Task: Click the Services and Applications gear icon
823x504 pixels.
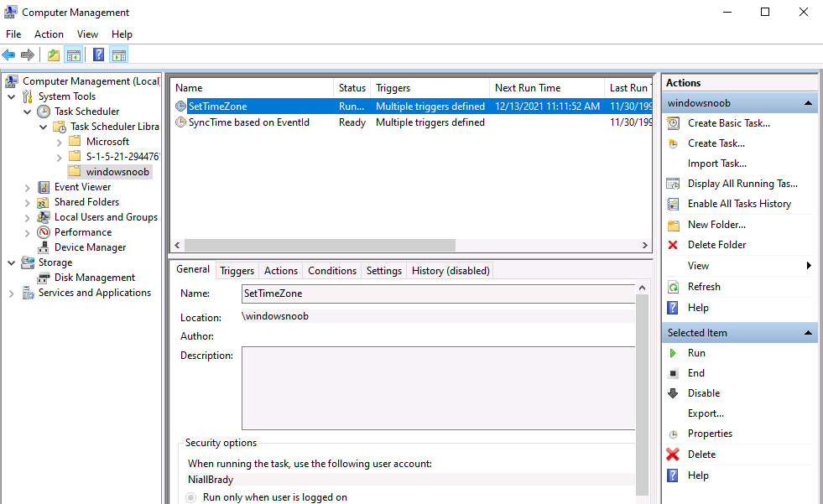Action: click(28, 293)
